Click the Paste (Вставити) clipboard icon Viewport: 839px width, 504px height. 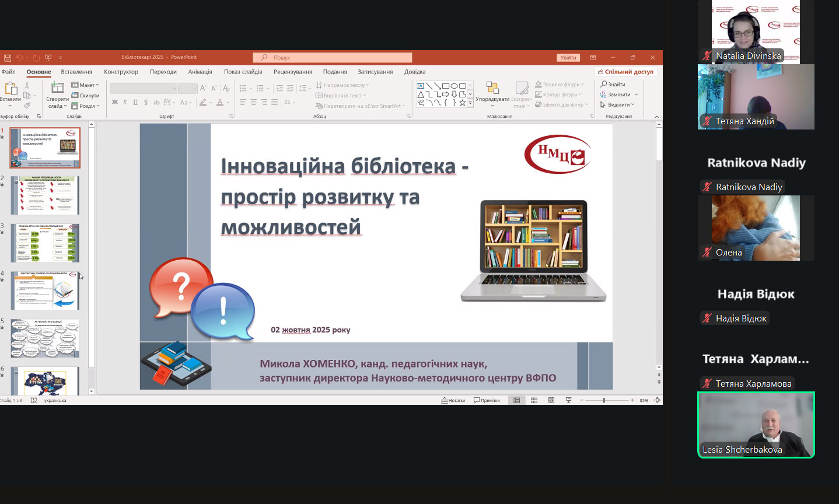coord(11,89)
